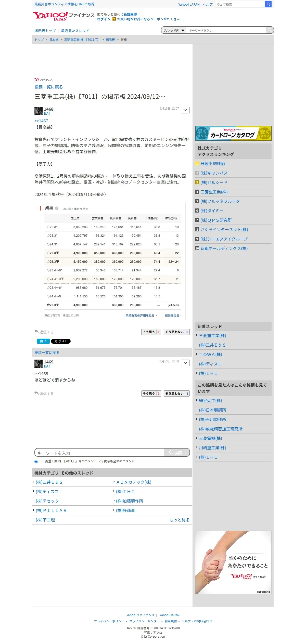
Task: Open (株)加藤製作所 thread link
Action: 130,501
